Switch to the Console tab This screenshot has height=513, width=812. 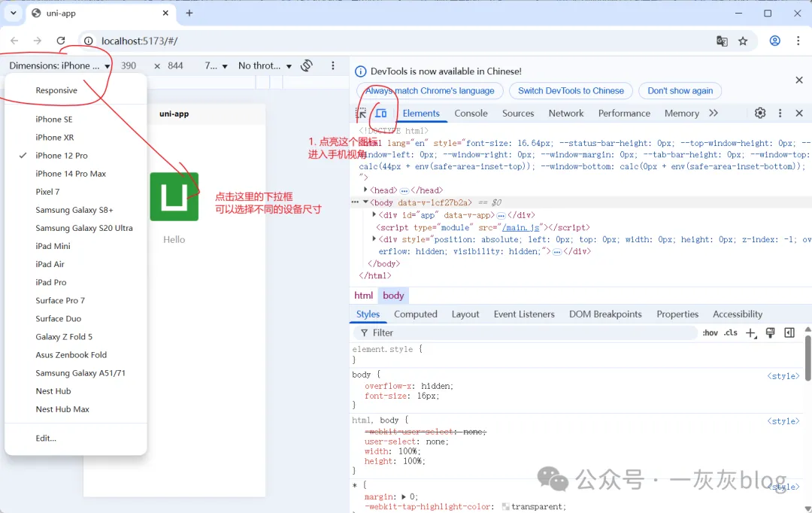pyautogui.click(x=471, y=113)
